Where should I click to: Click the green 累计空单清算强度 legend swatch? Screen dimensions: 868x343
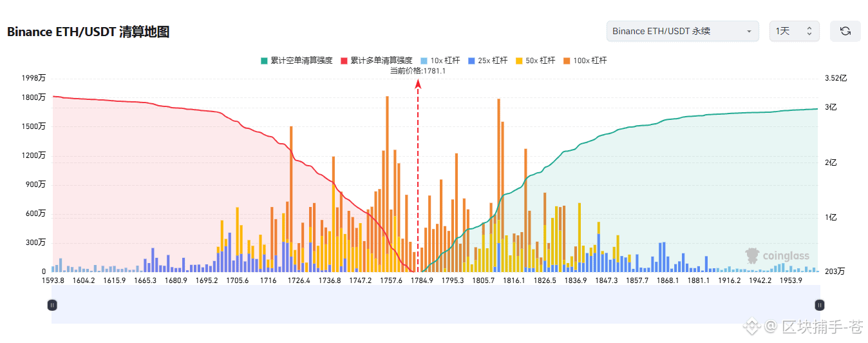pyautogui.click(x=264, y=61)
